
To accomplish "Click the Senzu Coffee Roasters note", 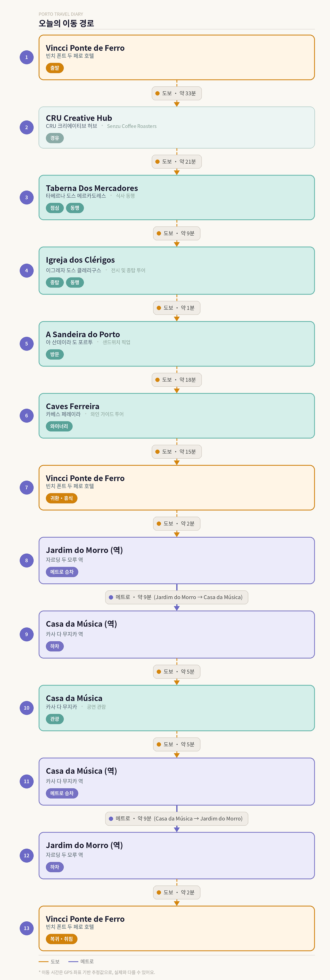I will click(x=131, y=126).
